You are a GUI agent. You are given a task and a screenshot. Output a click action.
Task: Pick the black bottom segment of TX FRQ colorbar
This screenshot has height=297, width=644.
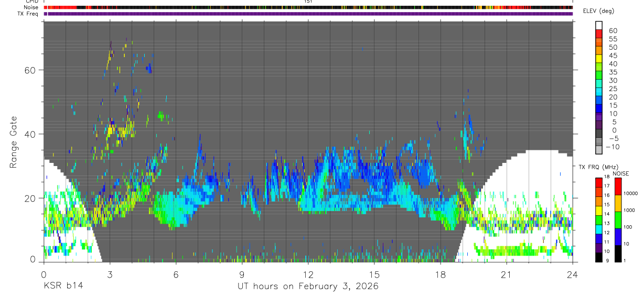[599, 257]
